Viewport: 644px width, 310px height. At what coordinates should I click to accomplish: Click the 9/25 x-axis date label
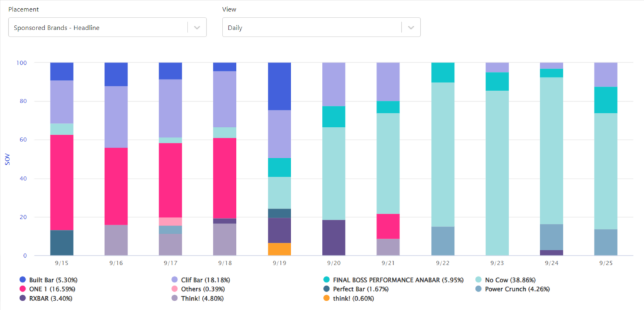(x=606, y=263)
